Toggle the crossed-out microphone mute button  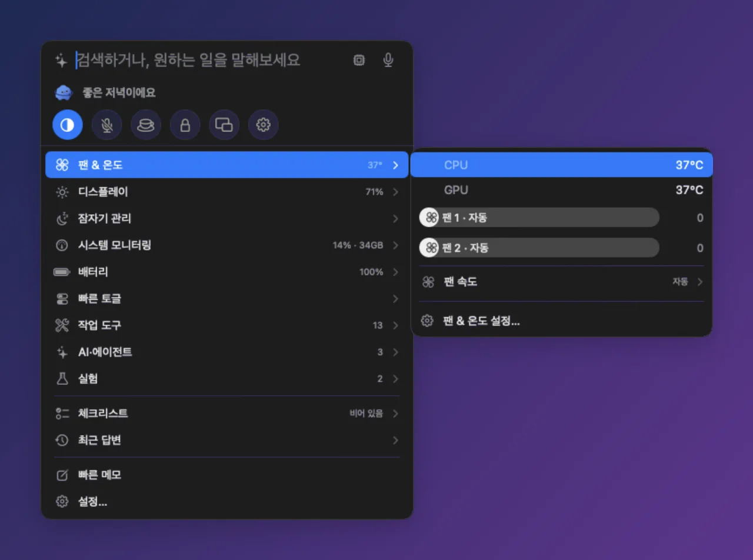coord(107,125)
